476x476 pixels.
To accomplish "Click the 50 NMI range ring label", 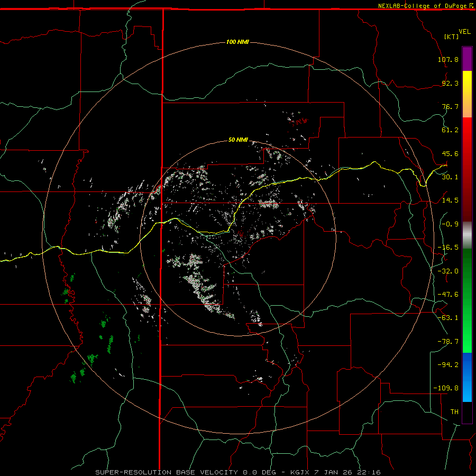I will (239, 140).
